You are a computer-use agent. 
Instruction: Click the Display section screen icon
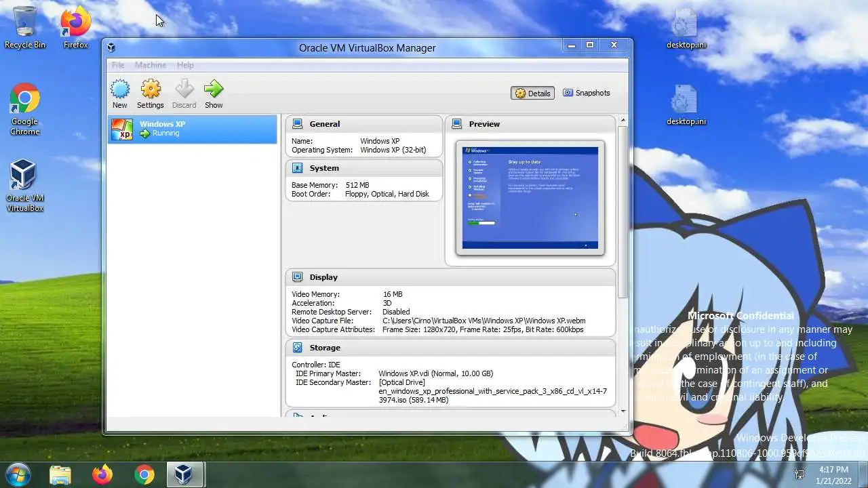[x=297, y=277]
